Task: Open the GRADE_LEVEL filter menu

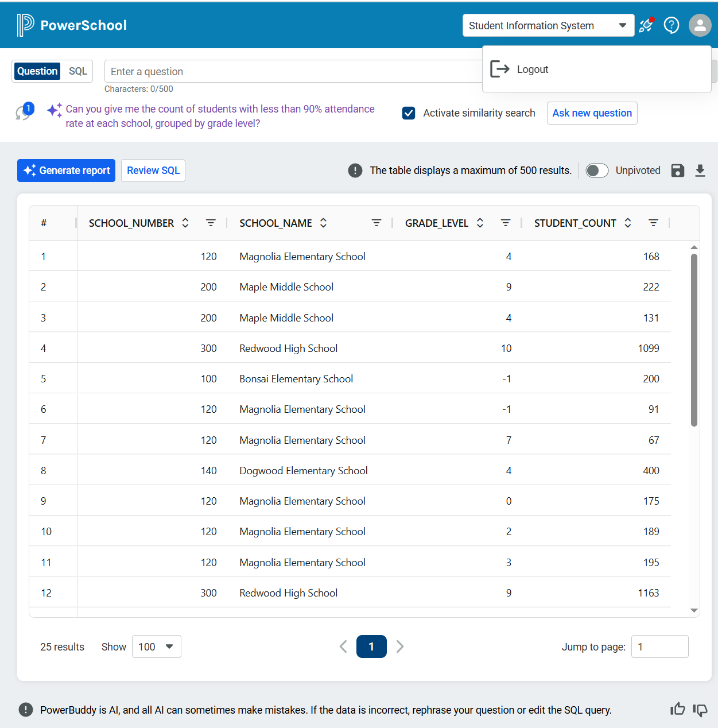Action: tap(506, 223)
